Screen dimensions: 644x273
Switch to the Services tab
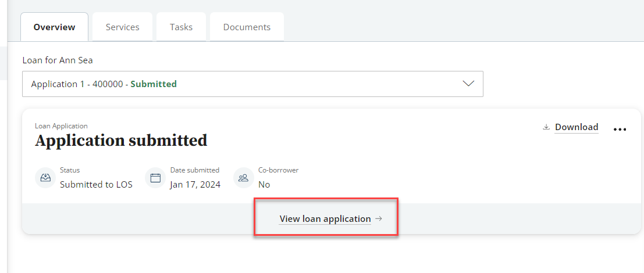122,27
